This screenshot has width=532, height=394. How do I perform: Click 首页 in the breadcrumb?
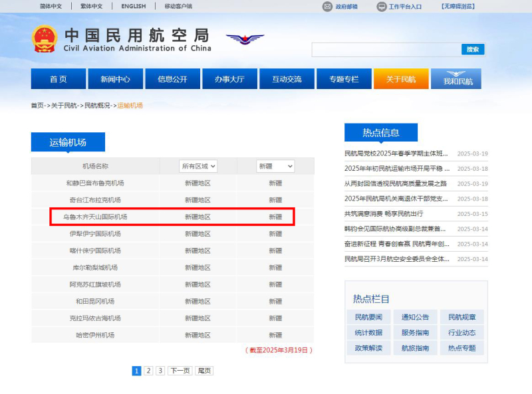(x=37, y=106)
